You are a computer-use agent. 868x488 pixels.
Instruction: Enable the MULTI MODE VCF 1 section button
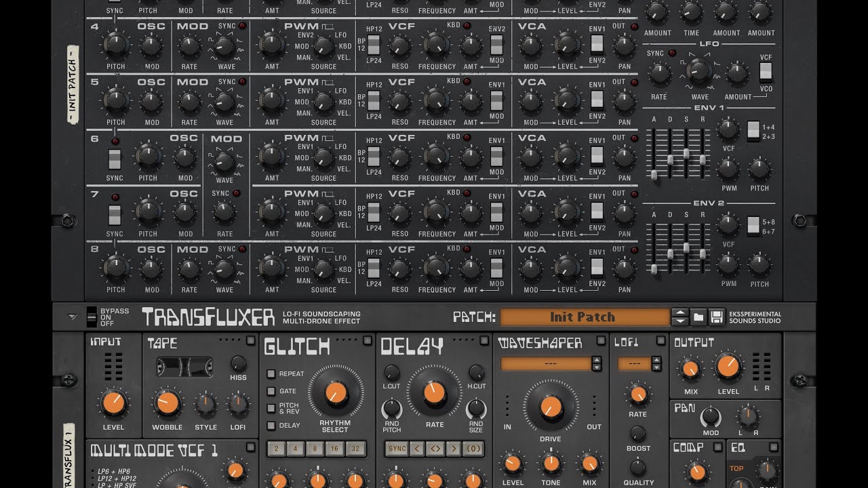pyautogui.click(x=250, y=447)
